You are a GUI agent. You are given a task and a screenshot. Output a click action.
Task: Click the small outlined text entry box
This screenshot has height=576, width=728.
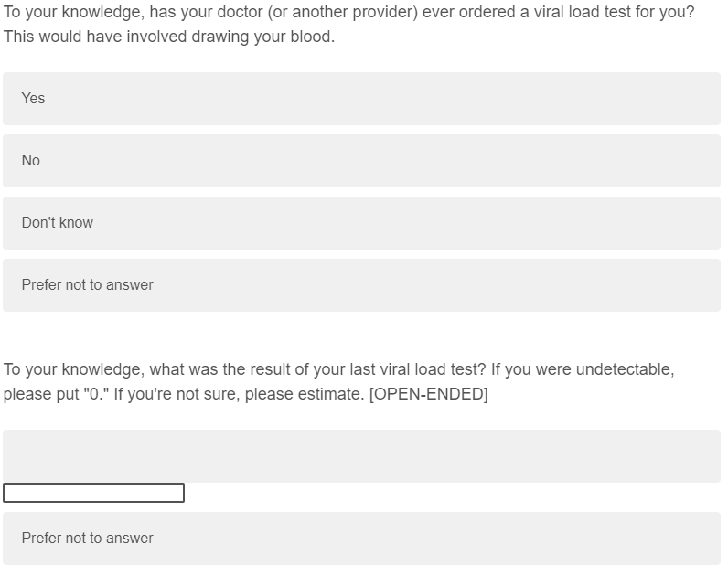click(x=93, y=493)
